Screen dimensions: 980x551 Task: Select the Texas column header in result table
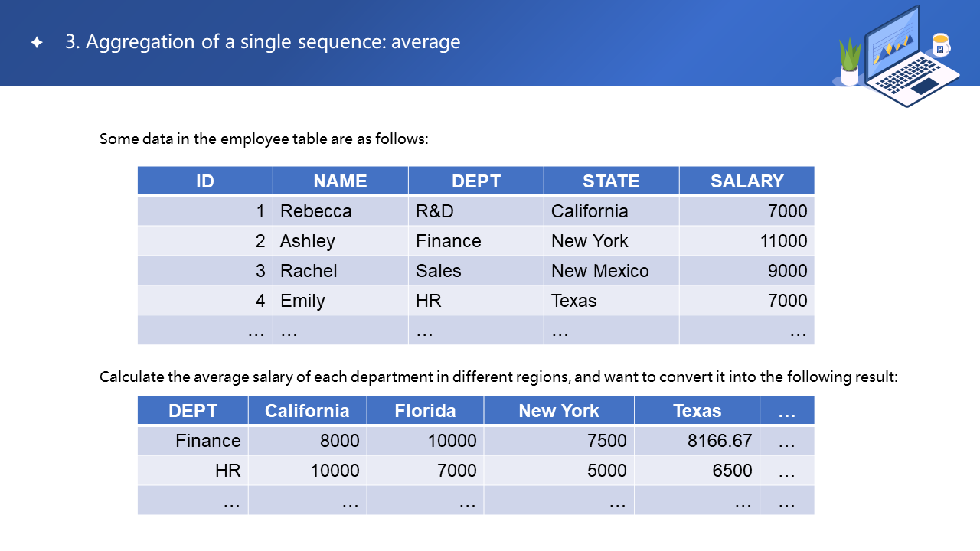tap(697, 411)
